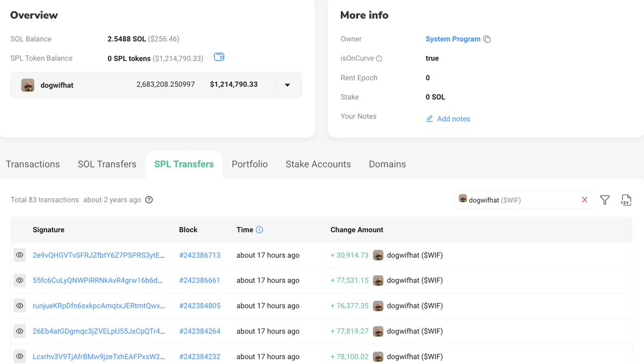Click the dogwifhat icon in the +76,377.35 row

tap(378, 306)
